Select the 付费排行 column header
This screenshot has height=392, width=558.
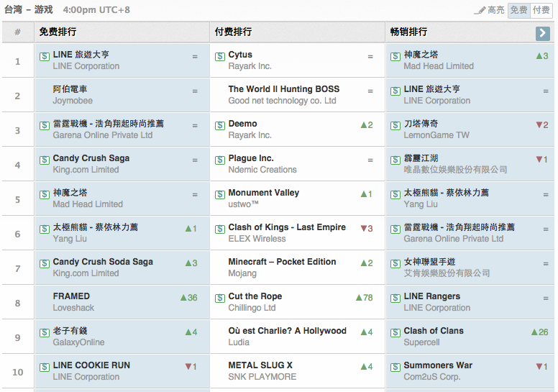(298, 32)
